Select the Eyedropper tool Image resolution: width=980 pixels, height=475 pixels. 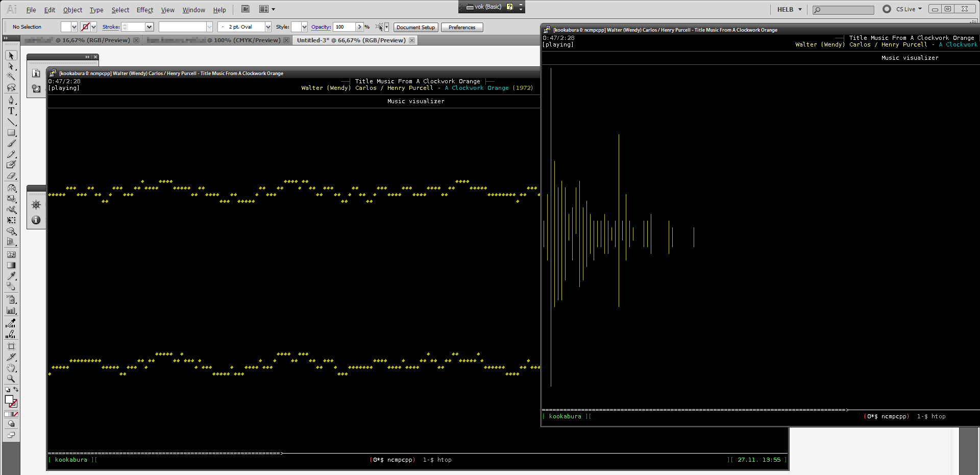pyautogui.click(x=11, y=276)
